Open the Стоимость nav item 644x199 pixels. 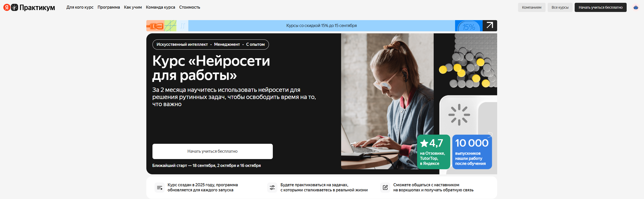189,7
